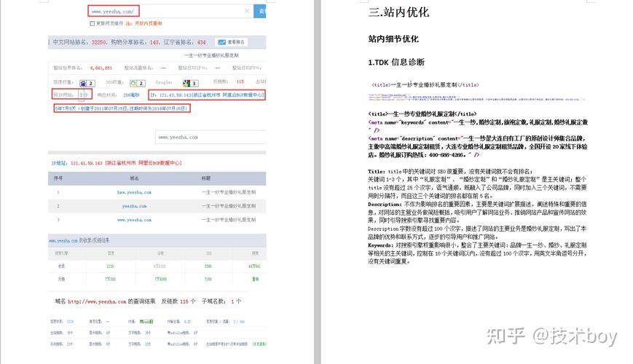Select Chinese site rank value 32250

click(98, 42)
